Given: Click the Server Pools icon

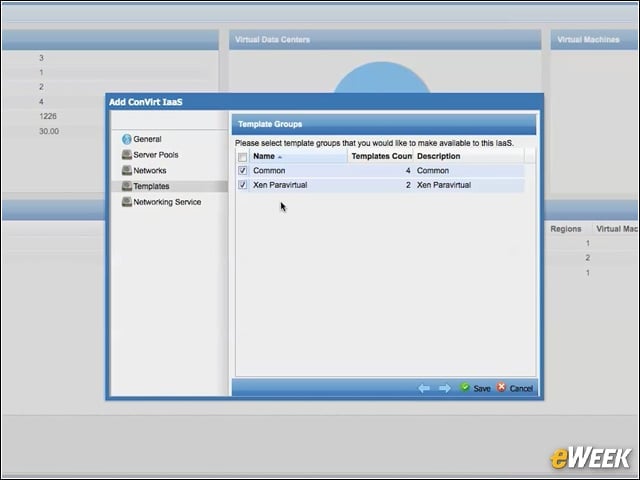Looking at the screenshot, I should click(127, 155).
